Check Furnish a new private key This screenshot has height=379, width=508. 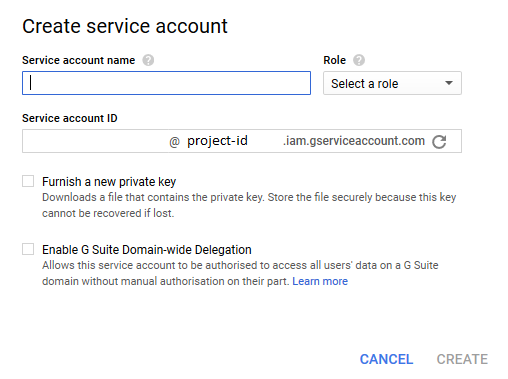[28, 181]
